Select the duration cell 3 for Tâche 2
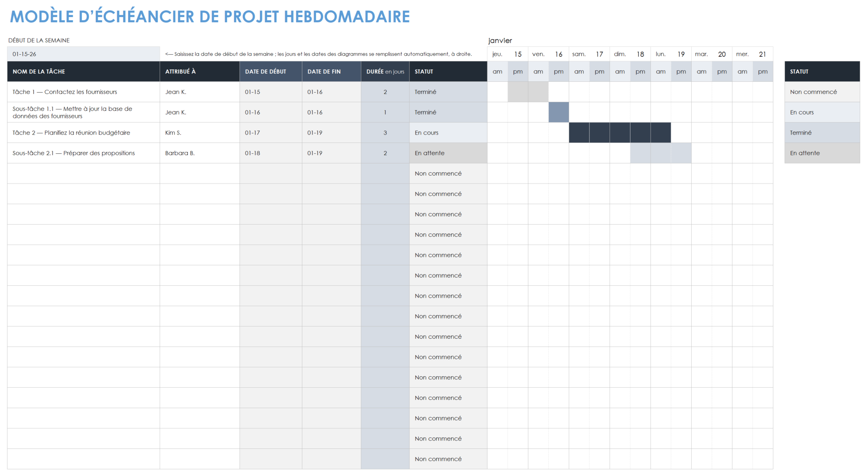 click(x=385, y=133)
